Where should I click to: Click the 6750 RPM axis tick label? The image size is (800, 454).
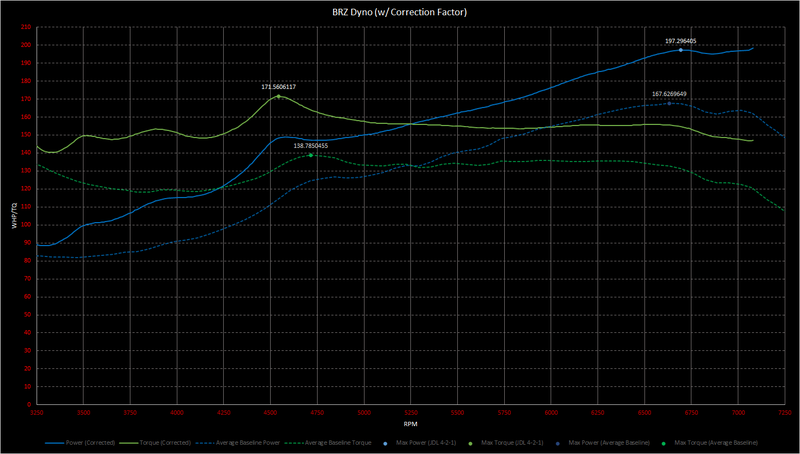coord(691,412)
